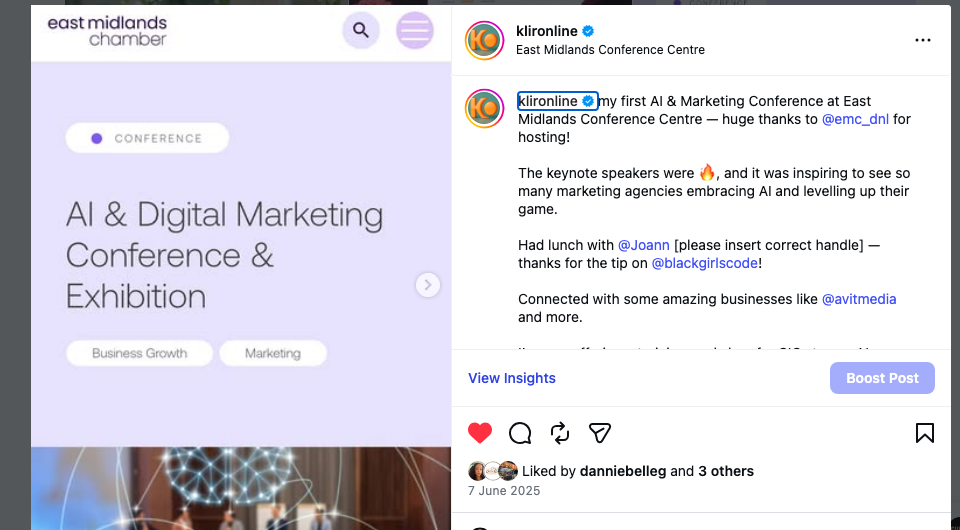Save the post with the bookmark icon
Image resolution: width=960 pixels, height=530 pixels.
coord(924,433)
